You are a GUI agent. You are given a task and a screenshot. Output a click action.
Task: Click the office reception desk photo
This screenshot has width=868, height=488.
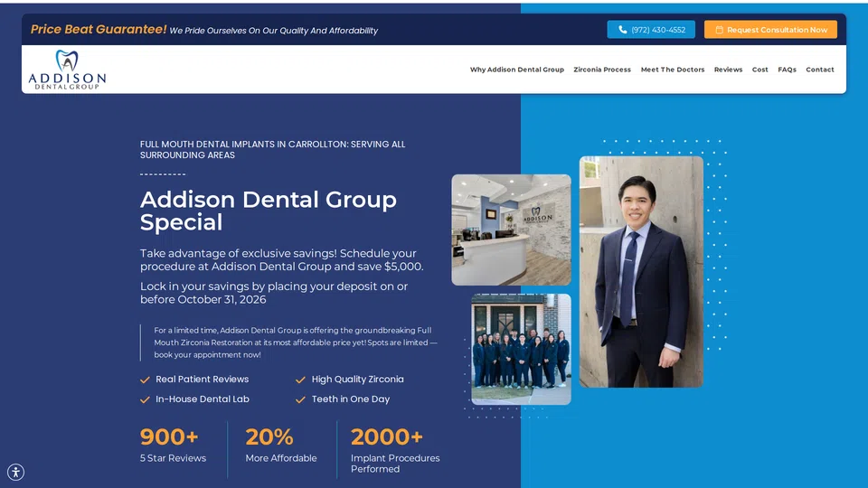511,230
